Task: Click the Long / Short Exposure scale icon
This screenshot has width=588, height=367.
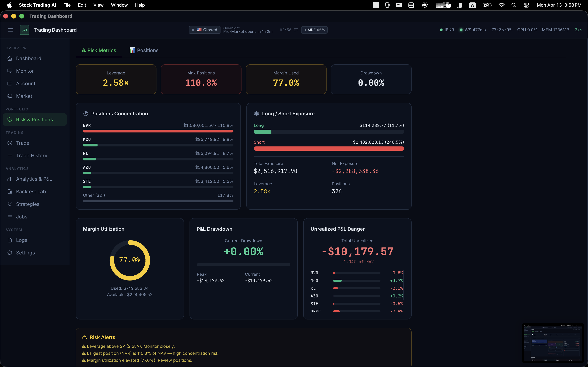Action: click(x=256, y=113)
